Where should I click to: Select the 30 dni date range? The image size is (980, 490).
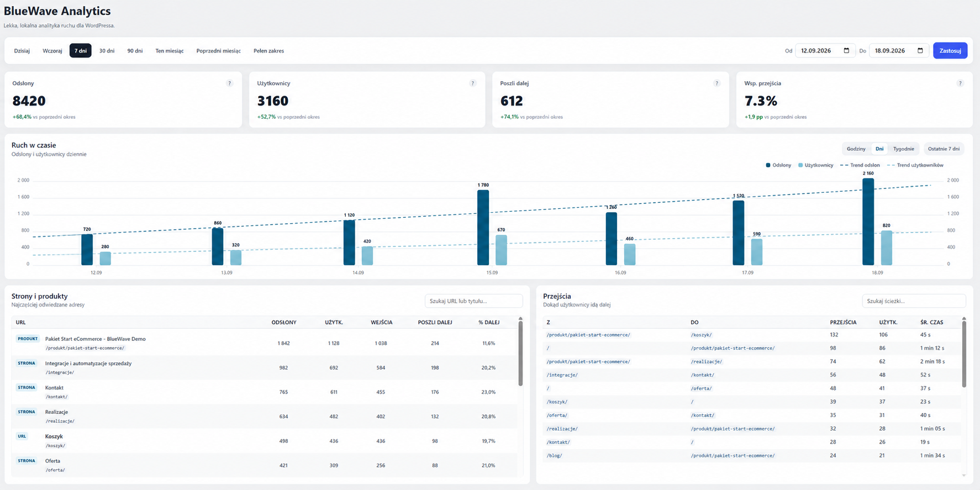pyautogui.click(x=107, y=51)
